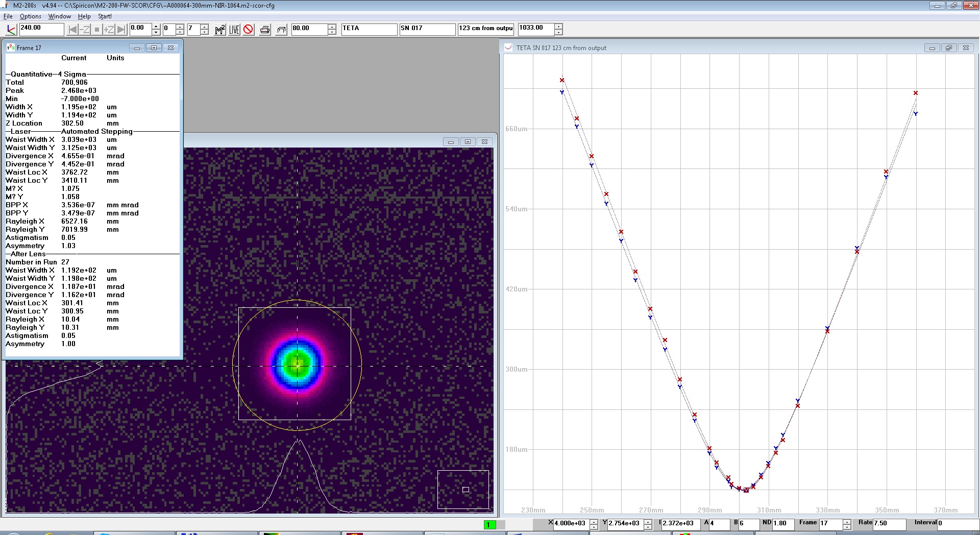
Task: Open the Window menu
Action: tap(60, 16)
